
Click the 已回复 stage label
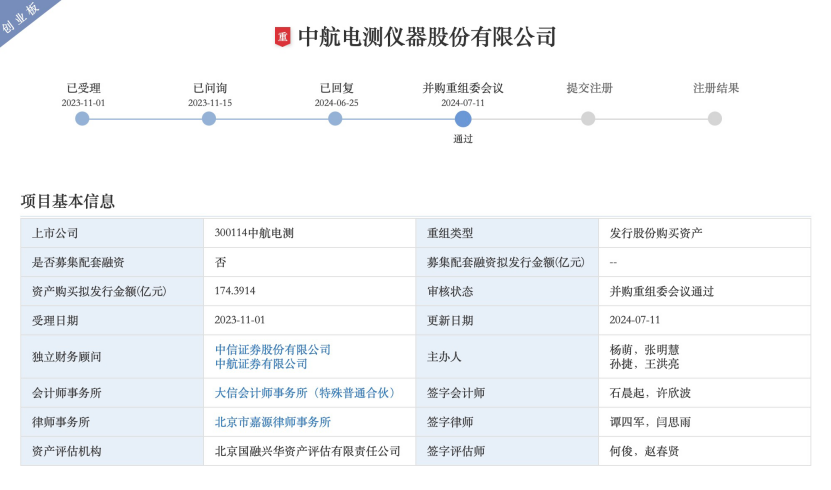(x=337, y=88)
